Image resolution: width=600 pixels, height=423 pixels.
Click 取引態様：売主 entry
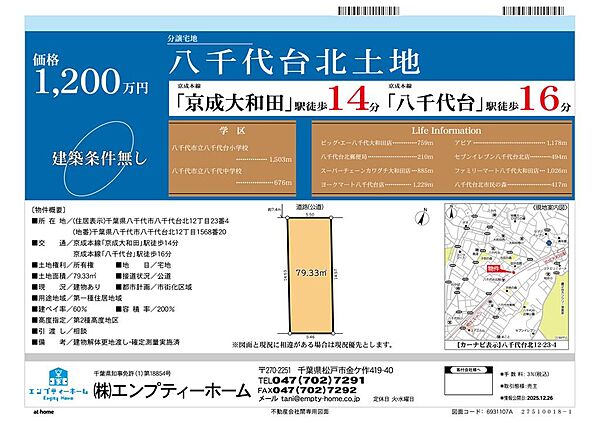(519, 386)
